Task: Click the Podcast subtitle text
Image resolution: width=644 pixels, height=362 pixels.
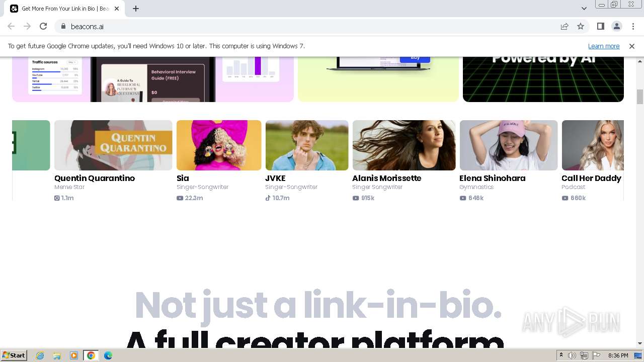Action: point(573,187)
